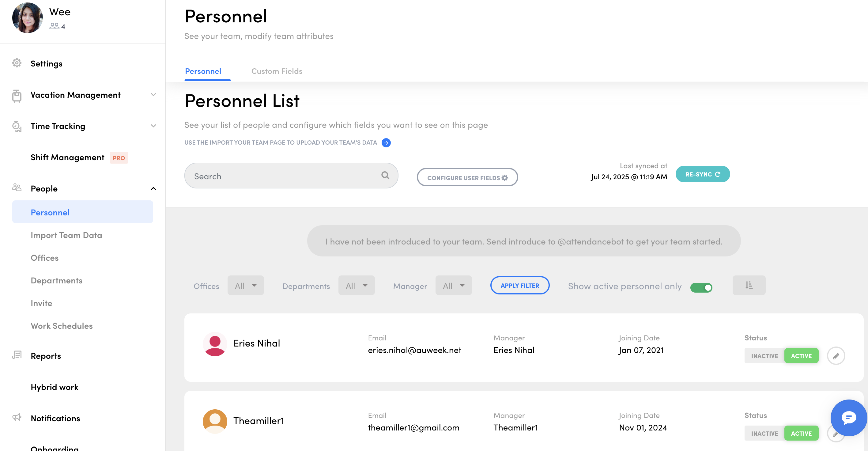Expand Vacation Management menu chevron
Image resolution: width=868 pixels, height=451 pixels.
153,95
